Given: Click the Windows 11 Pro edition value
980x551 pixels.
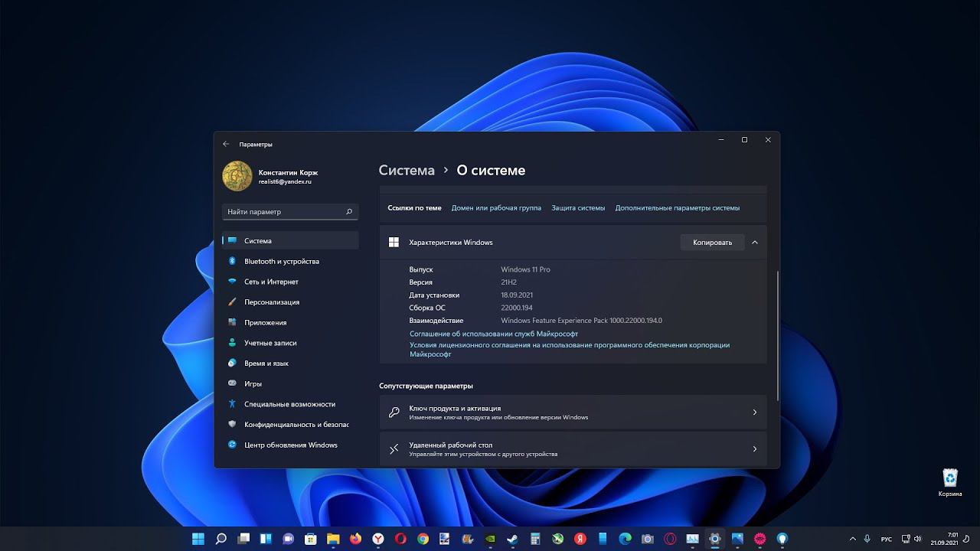Looking at the screenshot, I should 525,269.
